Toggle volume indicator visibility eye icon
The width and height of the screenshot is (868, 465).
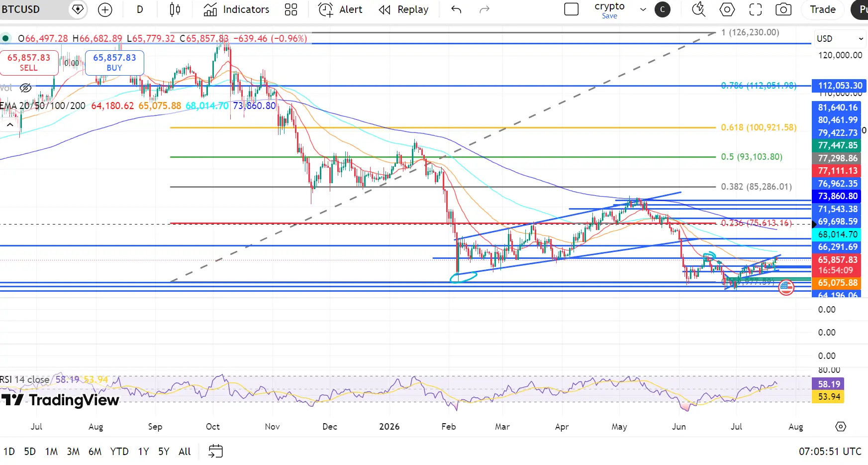[x=26, y=88]
